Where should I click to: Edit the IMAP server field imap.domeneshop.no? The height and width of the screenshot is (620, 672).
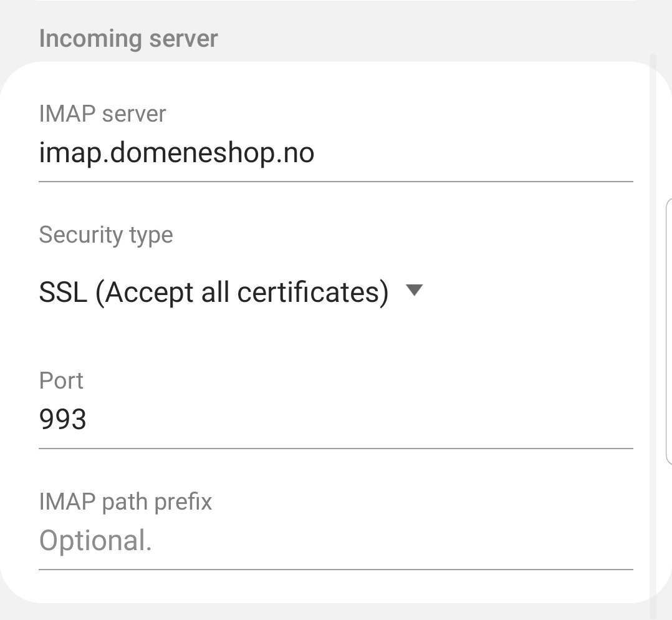coord(335,153)
